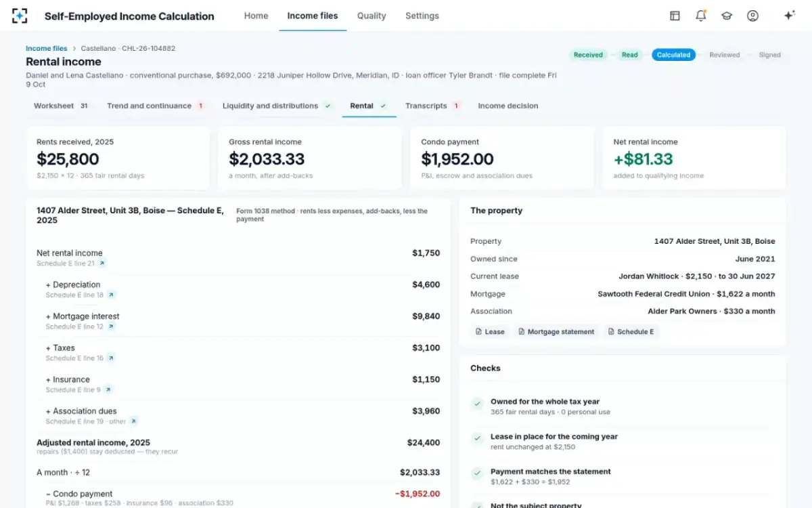
Task: Open the user profile icon
Action: [752, 16]
